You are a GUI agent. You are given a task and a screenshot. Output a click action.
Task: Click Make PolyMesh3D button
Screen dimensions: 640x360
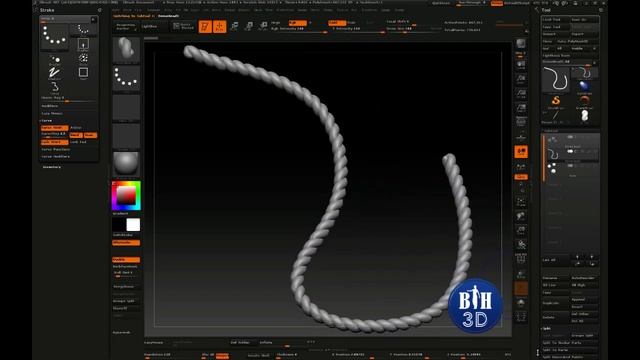click(578, 41)
